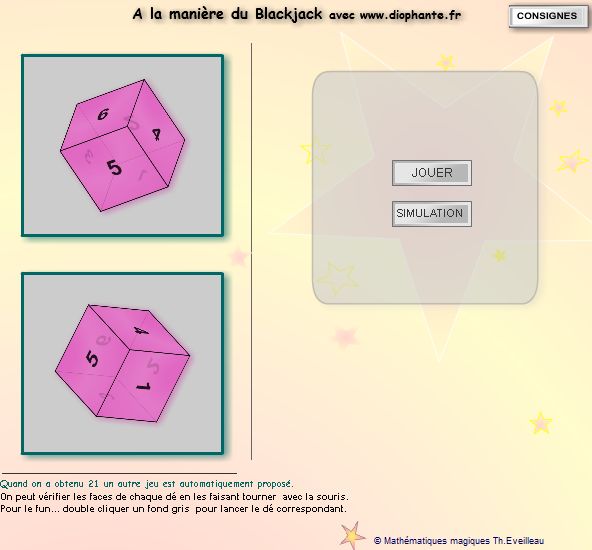Click the Mathématiques magiques Th.Eveilleau credit
592x550 pixels.
pyautogui.click(x=459, y=541)
